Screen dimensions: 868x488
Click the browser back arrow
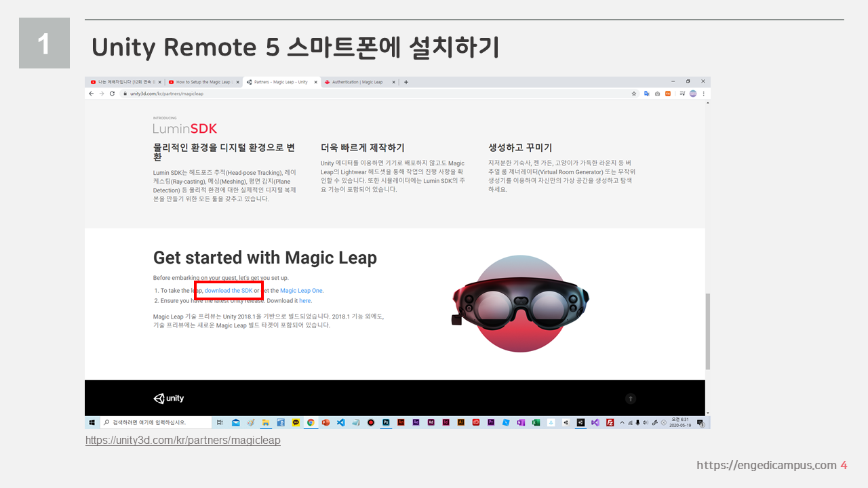[x=92, y=94]
